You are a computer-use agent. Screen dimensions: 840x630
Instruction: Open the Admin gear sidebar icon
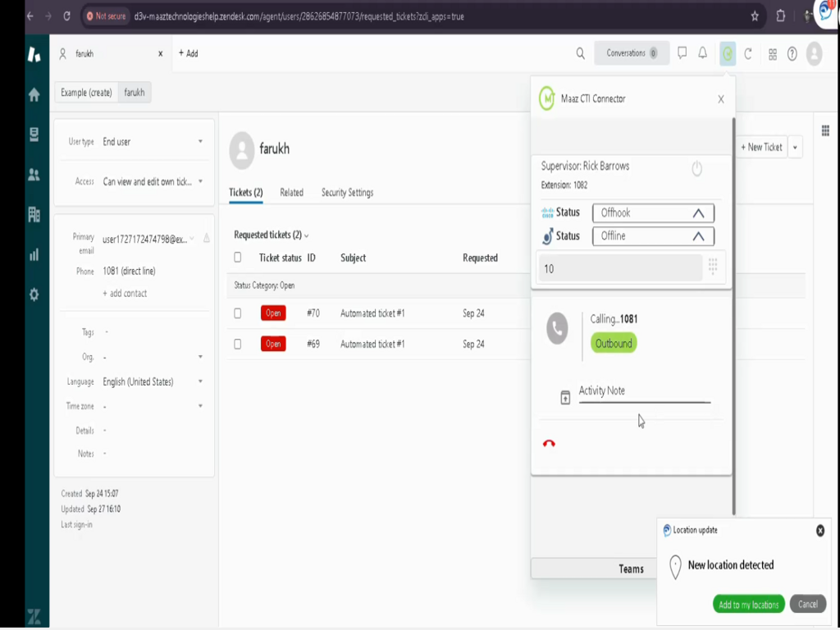point(34,294)
